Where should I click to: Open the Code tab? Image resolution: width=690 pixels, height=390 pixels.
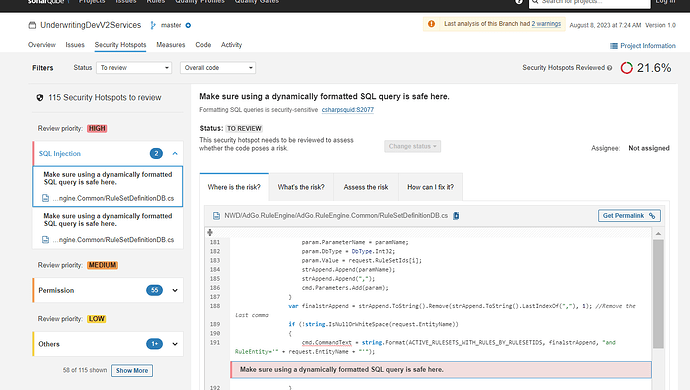[203, 45]
